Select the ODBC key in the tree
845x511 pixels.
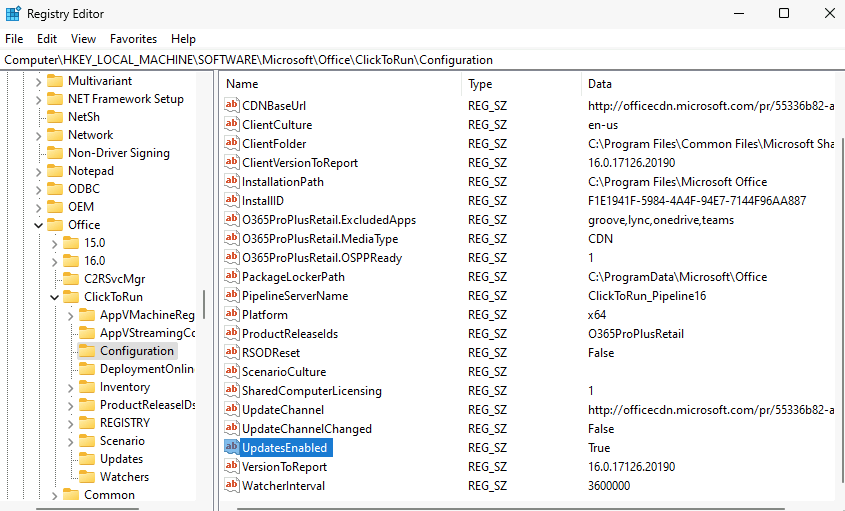click(84, 189)
